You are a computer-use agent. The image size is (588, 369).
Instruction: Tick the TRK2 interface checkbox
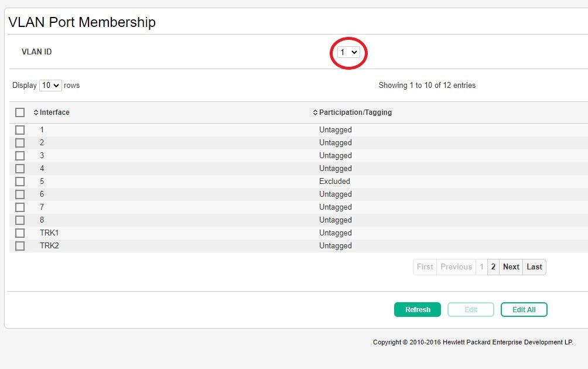20,246
